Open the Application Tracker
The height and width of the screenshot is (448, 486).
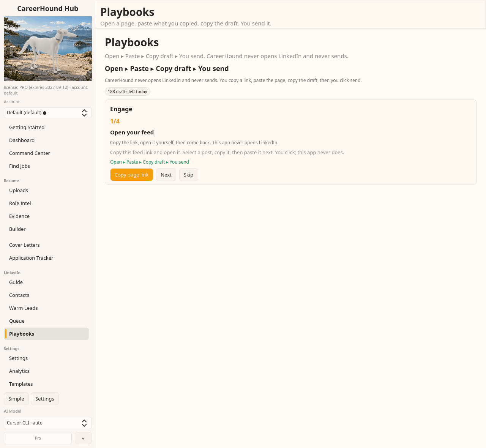(x=46, y=258)
